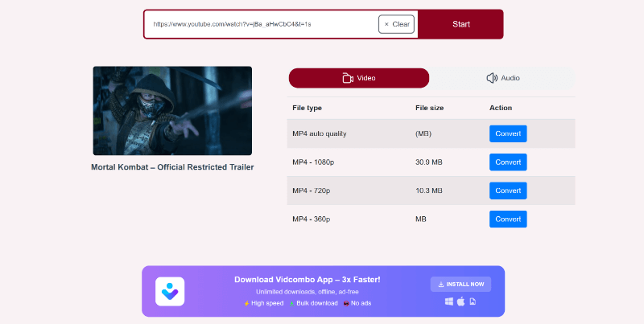Screen dimensions: 644x324
Task: Convert the MP4 360p file
Action: [x=508, y=219]
